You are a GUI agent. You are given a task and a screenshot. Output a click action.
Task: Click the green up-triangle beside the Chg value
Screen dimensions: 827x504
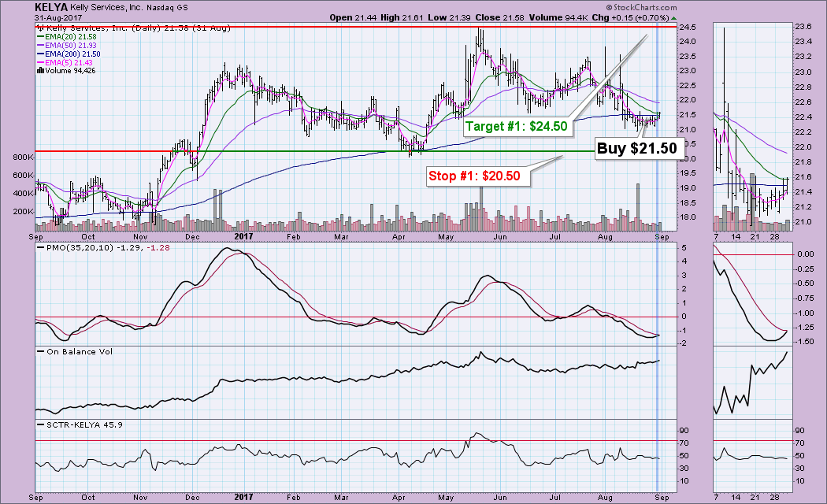pos(674,18)
